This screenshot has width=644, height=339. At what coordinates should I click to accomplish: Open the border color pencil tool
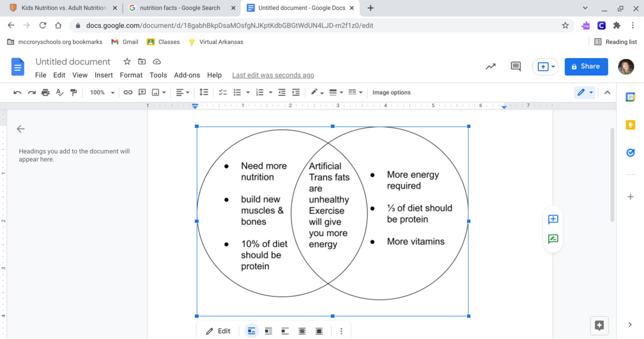tap(317, 93)
